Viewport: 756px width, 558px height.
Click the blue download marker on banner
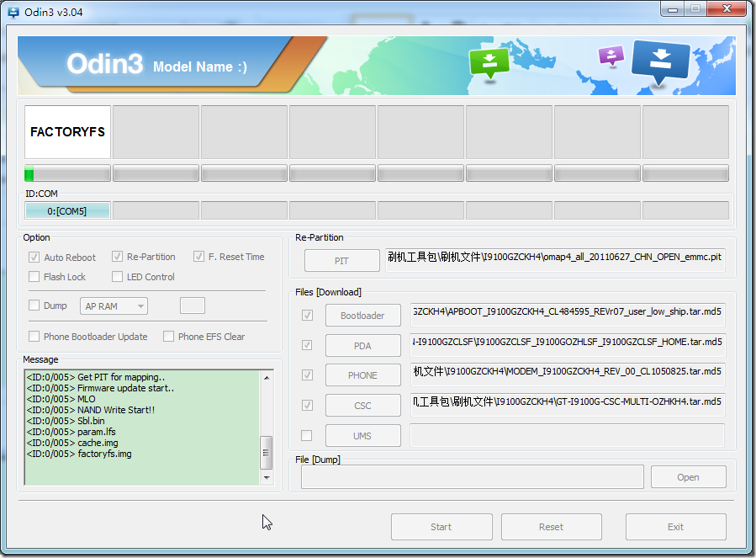[x=660, y=61]
